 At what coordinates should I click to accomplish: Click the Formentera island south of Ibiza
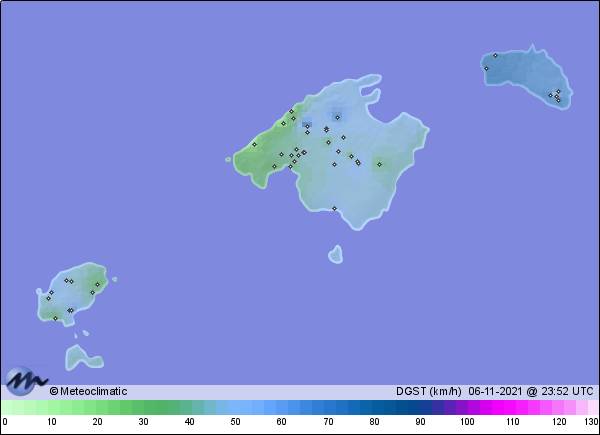pos(83,358)
